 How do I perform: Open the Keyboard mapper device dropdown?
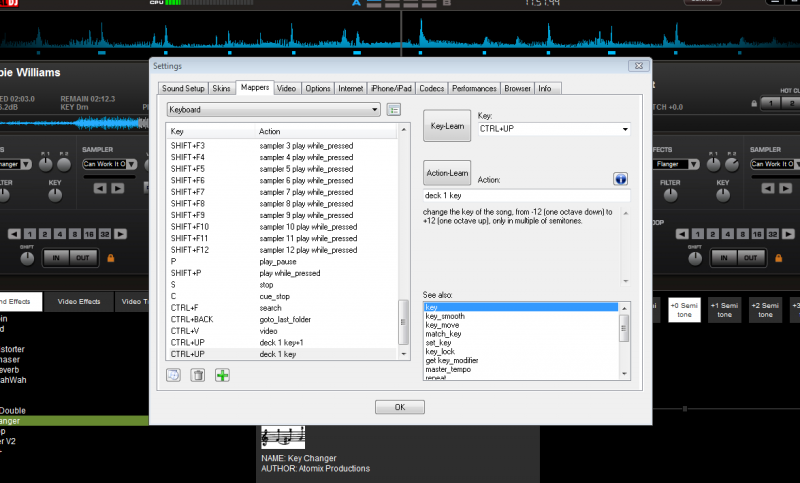click(272, 109)
